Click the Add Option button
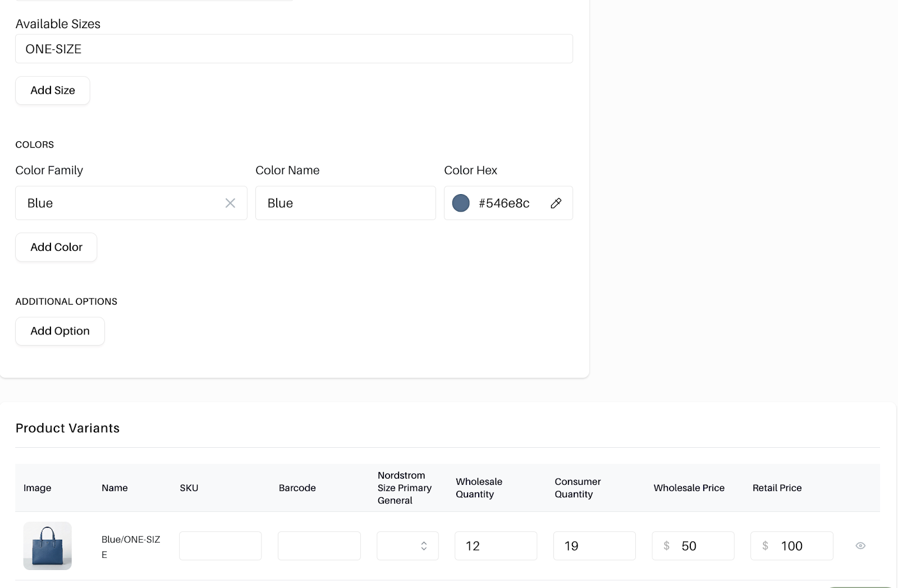Viewport: 898px width, 588px height. click(x=59, y=331)
